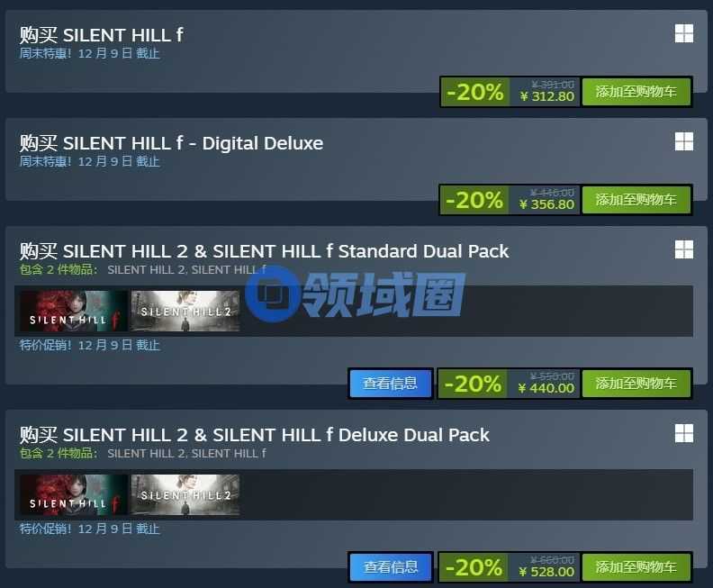Click Windows icon in SILENT HILL f section
This screenshot has height=588, width=713.
click(x=684, y=33)
